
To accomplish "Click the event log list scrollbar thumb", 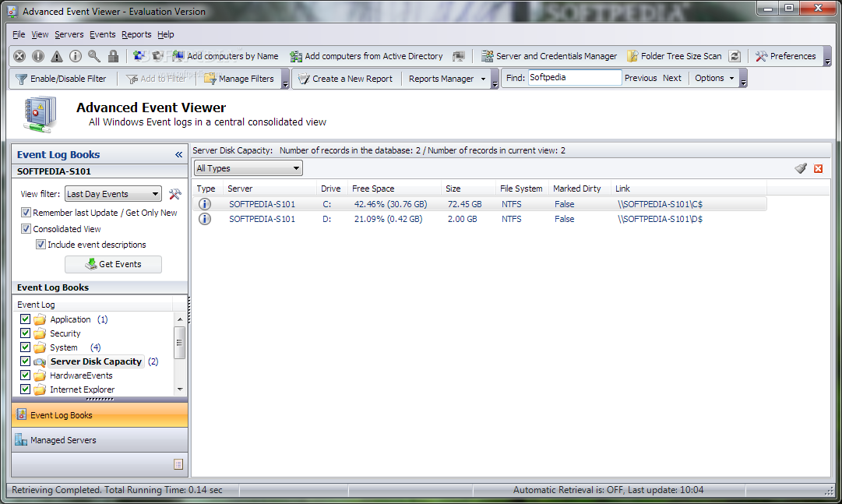I will pos(179,342).
